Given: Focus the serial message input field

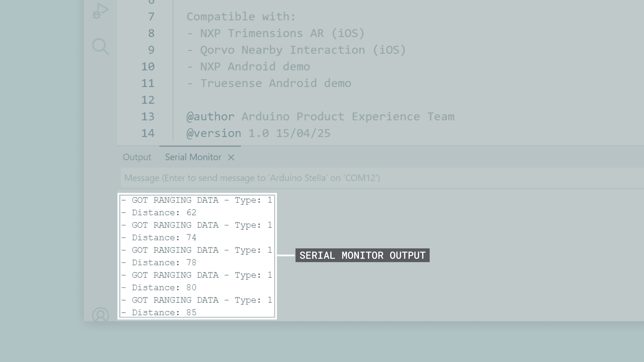Looking at the screenshot, I should (375, 178).
